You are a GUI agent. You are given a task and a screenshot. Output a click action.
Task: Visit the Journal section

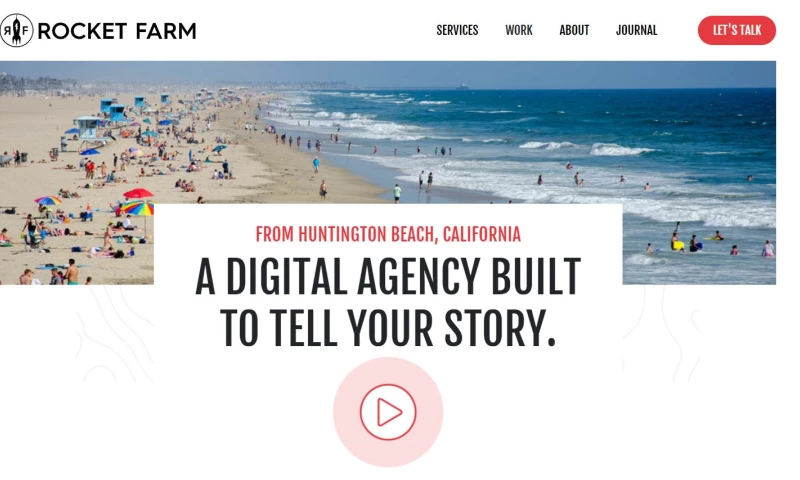[x=636, y=30]
